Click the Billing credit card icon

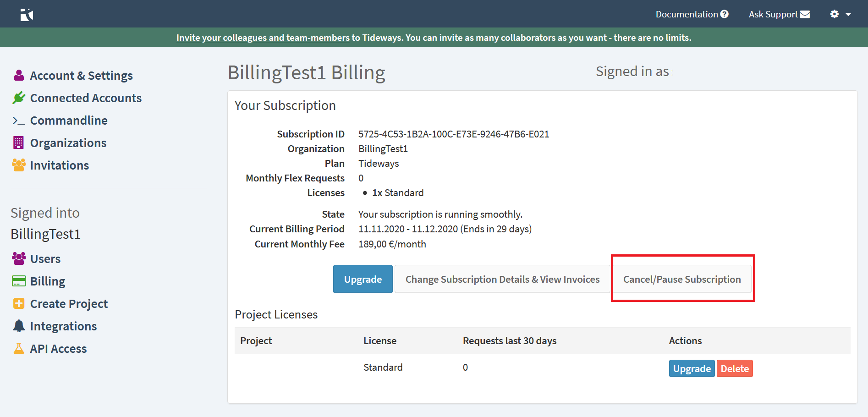click(19, 281)
